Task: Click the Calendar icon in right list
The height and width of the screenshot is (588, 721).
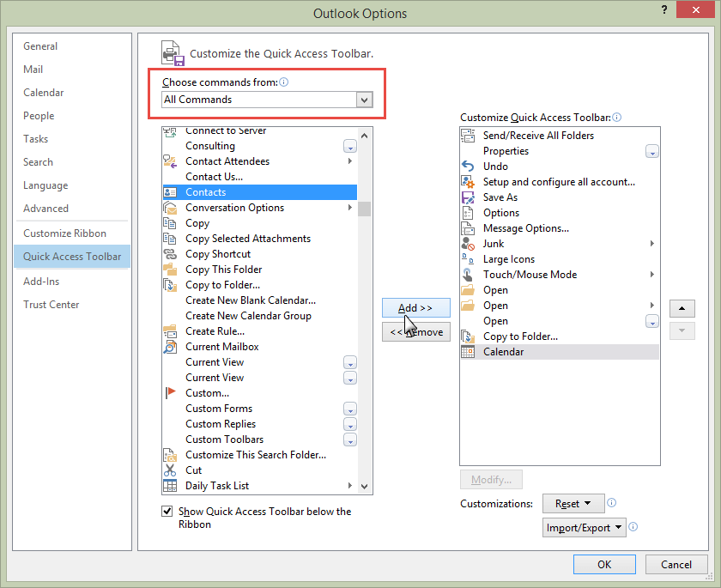Action: [468, 352]
